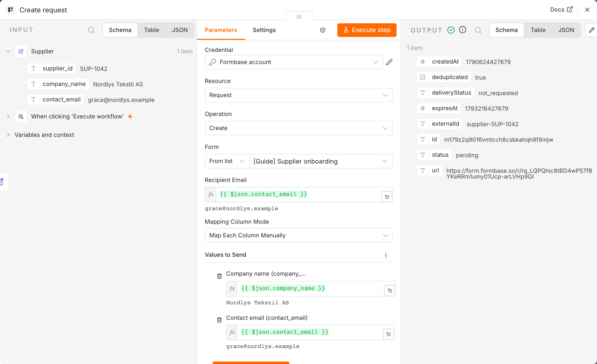This screenshot has width=597, height=364.
Task: Click the OUTPUT success checkmark icon
Action: [x=451, y=30]
